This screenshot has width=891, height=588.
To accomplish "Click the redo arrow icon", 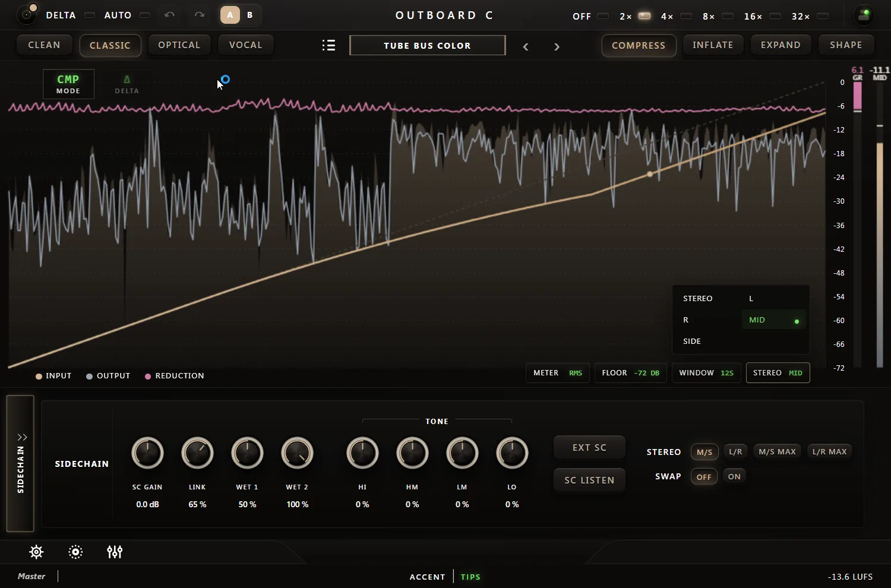I will point(200,15).
